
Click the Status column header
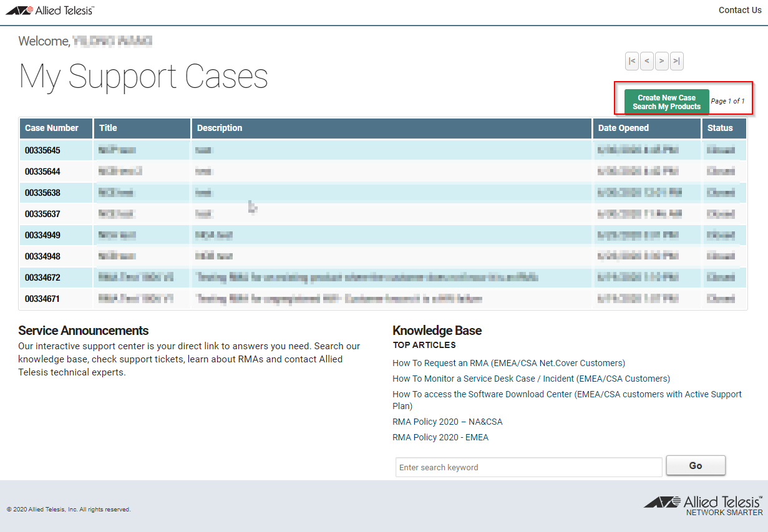click(x=720, y=128)
